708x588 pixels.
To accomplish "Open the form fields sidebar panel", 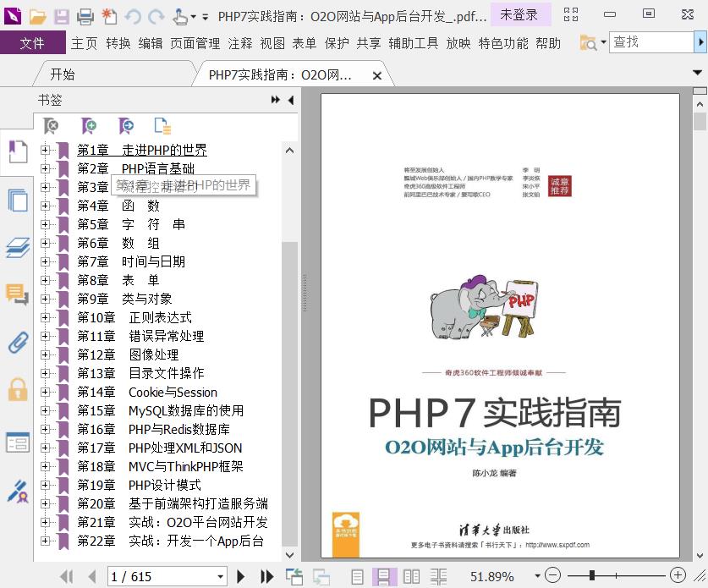I will pyautogui.click(x=18, y=442).
